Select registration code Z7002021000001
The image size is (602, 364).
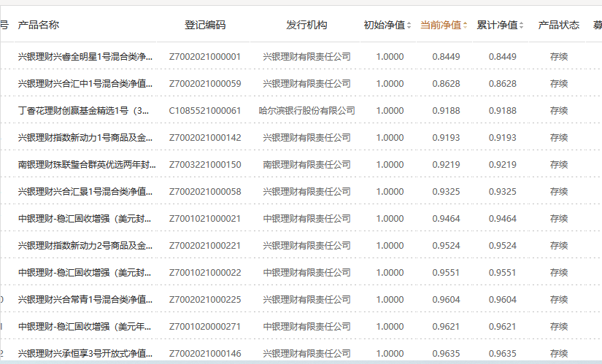pyautogui.click(x=205, y=57)
